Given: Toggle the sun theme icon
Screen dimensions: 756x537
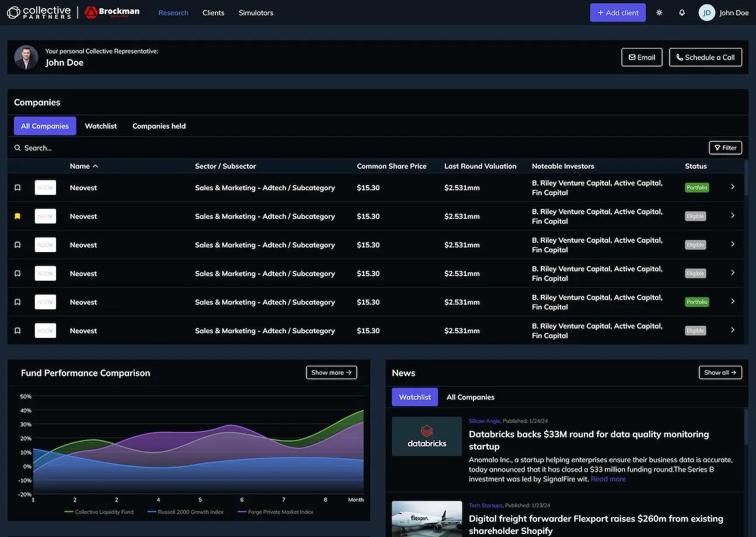Looking at the screenshot, I should (x=659, y=13).
